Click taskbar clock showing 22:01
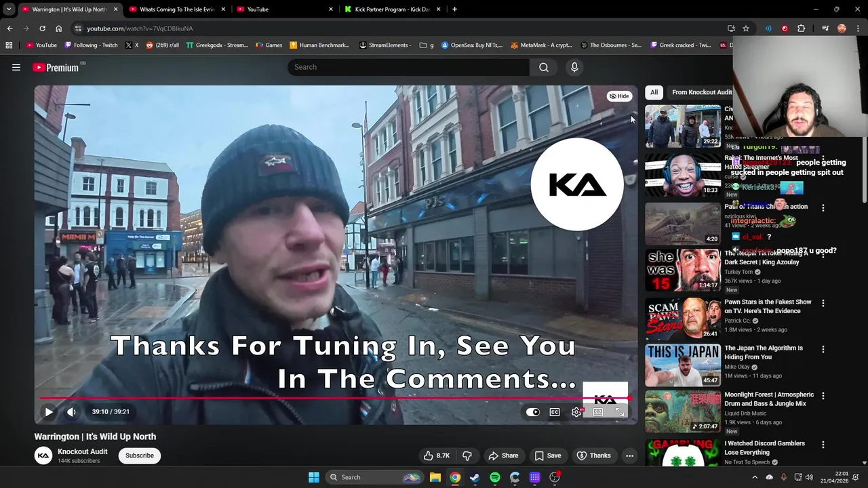Screen dimensions: 868x488 835,477
